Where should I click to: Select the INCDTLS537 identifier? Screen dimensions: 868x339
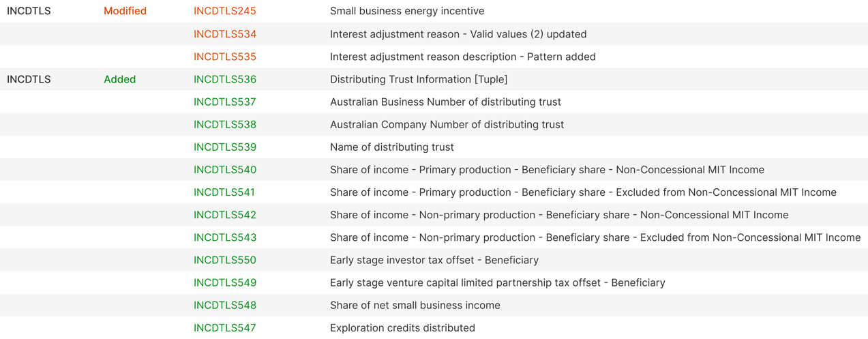click(x=225, y=102)
